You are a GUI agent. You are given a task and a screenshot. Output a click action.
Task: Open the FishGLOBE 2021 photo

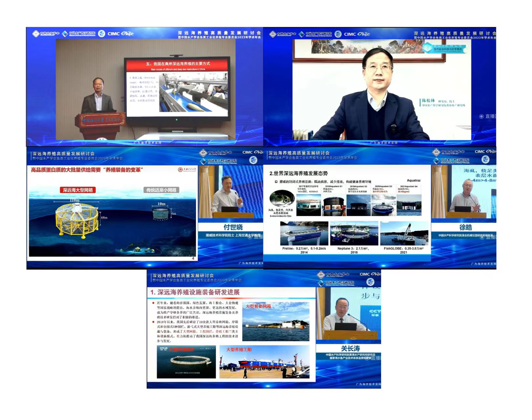click(x=404, y=233)
